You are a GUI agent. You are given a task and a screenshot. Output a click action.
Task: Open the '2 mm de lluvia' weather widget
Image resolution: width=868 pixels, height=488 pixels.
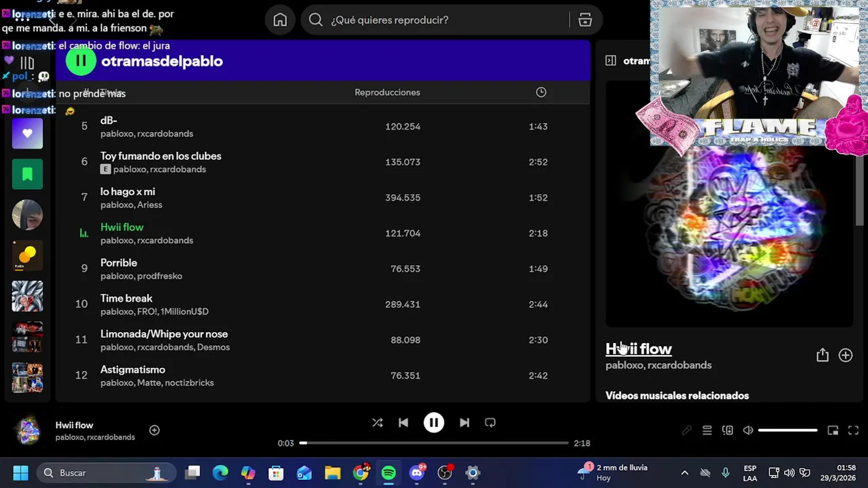(612, 472)
